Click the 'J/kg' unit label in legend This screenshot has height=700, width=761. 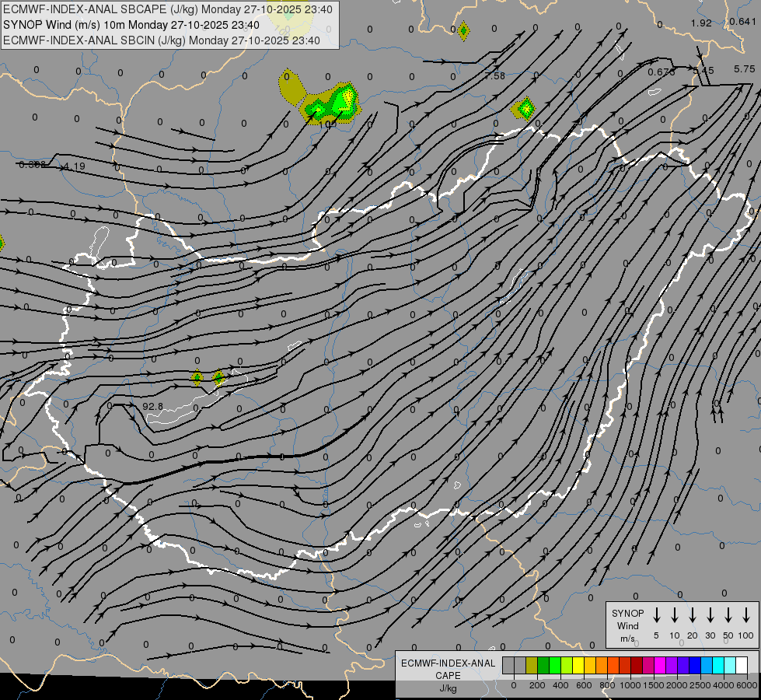(448, 688)
